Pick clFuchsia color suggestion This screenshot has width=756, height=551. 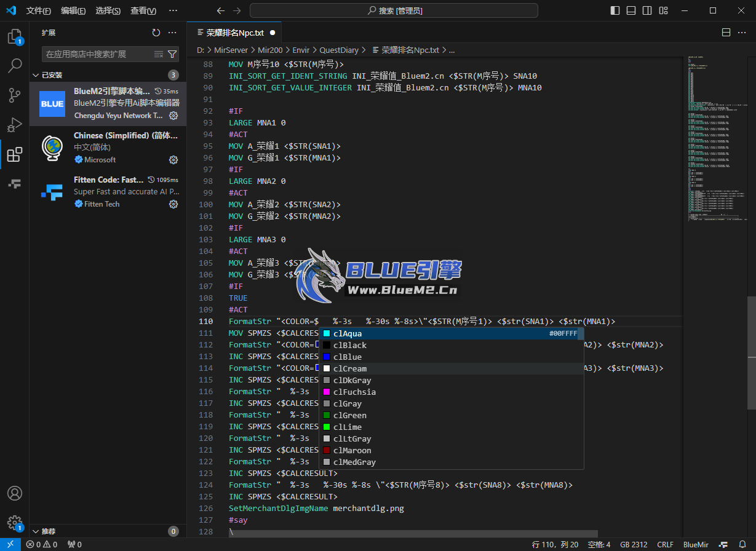tap(452, 392)
